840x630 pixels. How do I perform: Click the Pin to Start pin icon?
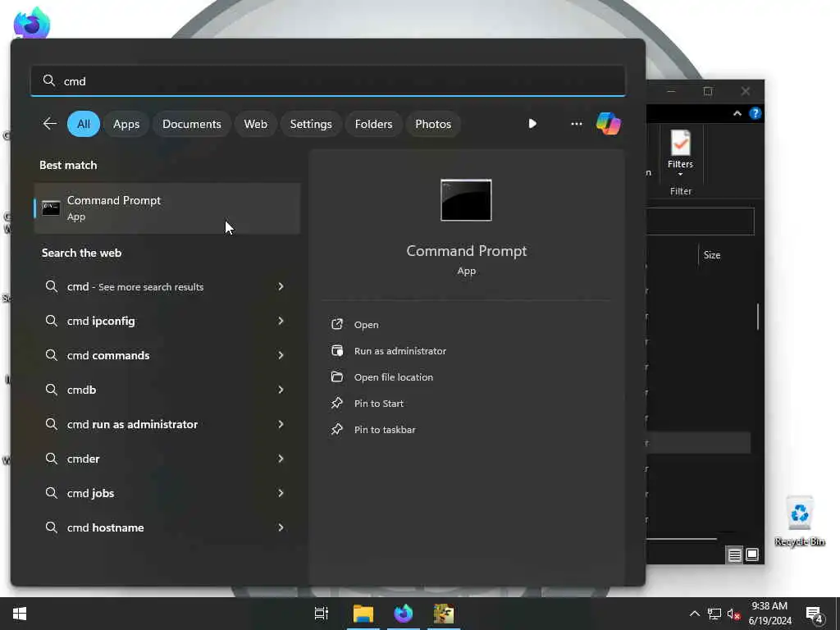[x=337, y=403]
